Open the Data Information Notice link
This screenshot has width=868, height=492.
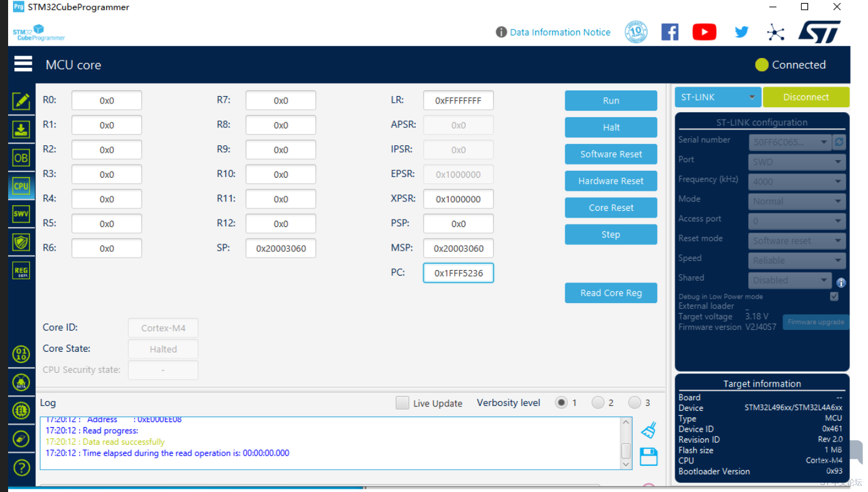(x=560, y=32)
